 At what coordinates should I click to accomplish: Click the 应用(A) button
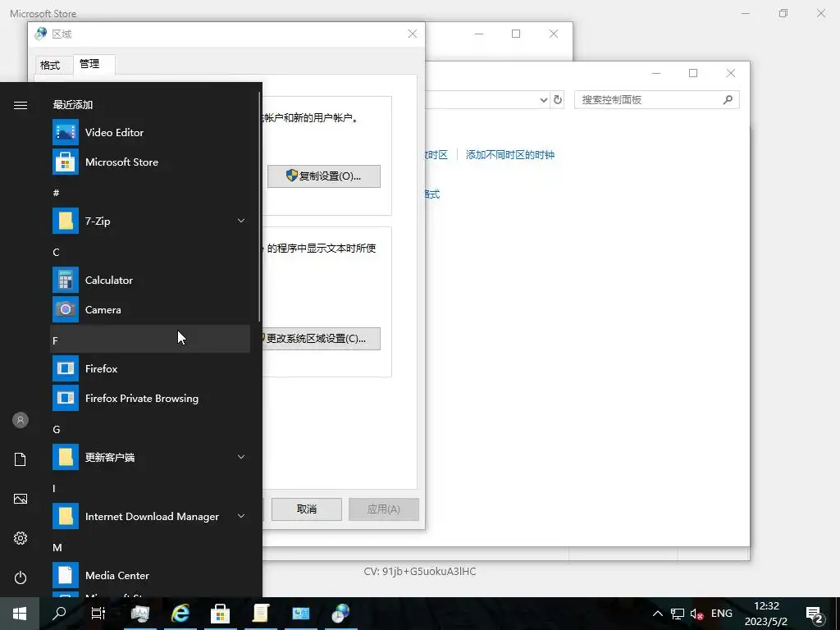click(x=384, y=509)
